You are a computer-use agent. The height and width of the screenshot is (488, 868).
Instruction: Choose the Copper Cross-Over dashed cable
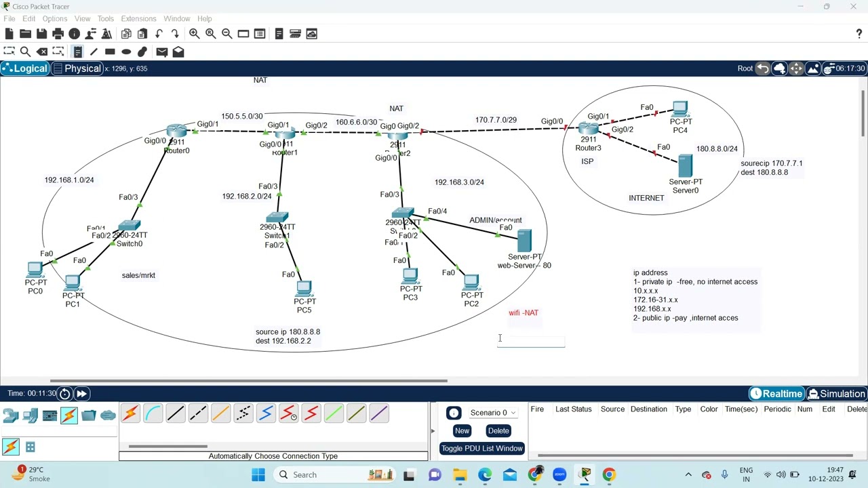click(x=198, y=413)
